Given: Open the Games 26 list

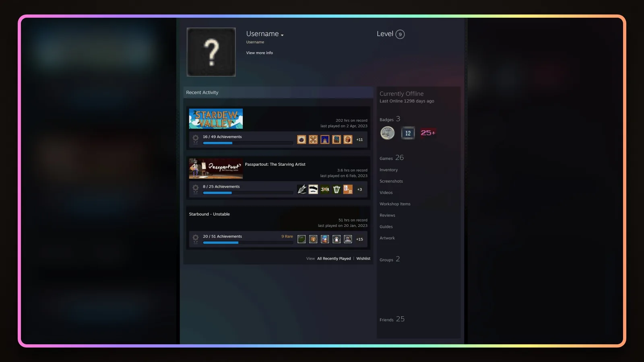Looking at the screenshot, I should click(x=392, y=158).
